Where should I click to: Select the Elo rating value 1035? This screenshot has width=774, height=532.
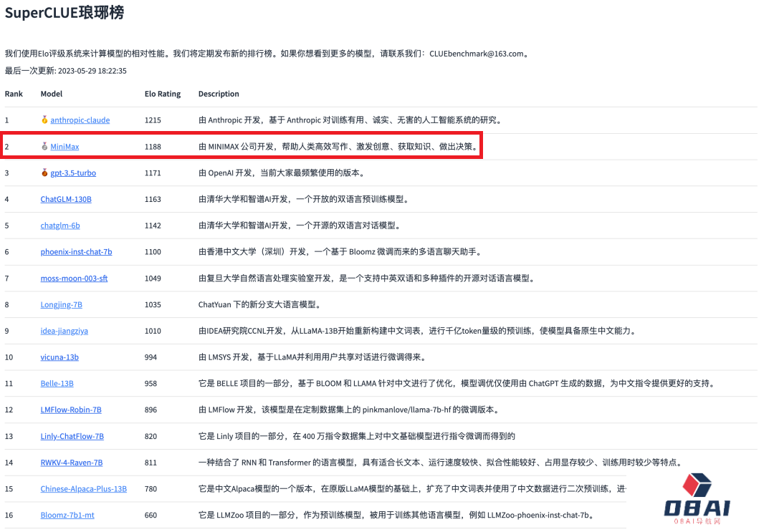point(153,305)
